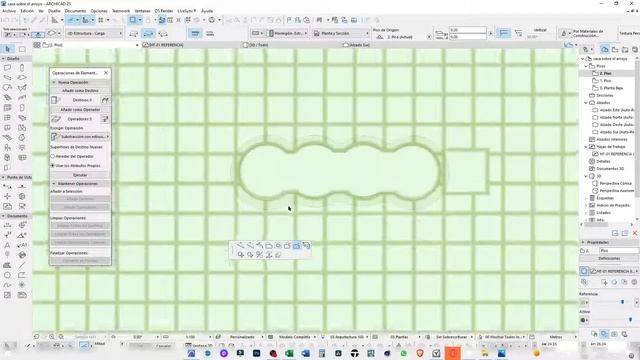
Task: Select the Line tool in the Documento toolbox
Action: point(22,265)
